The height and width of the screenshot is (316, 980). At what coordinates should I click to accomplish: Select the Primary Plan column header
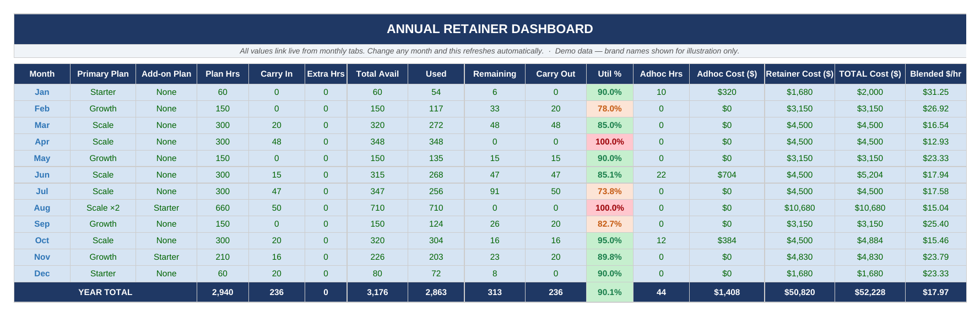103,74
